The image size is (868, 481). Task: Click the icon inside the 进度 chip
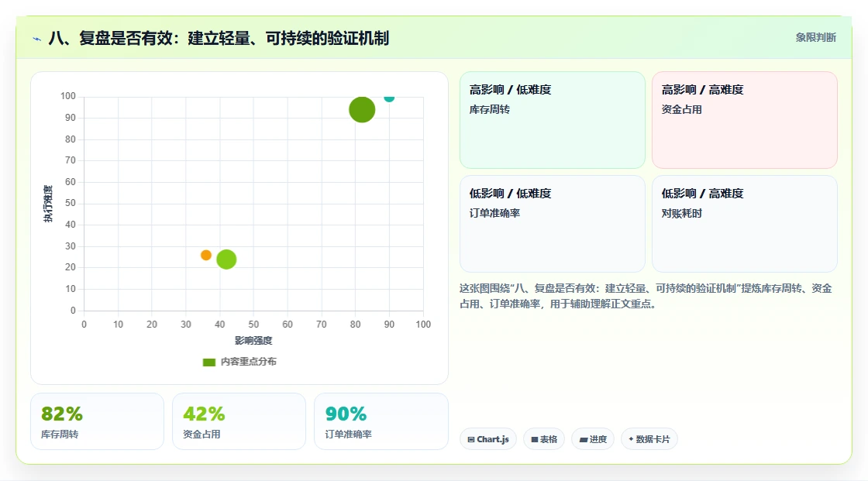584,439
